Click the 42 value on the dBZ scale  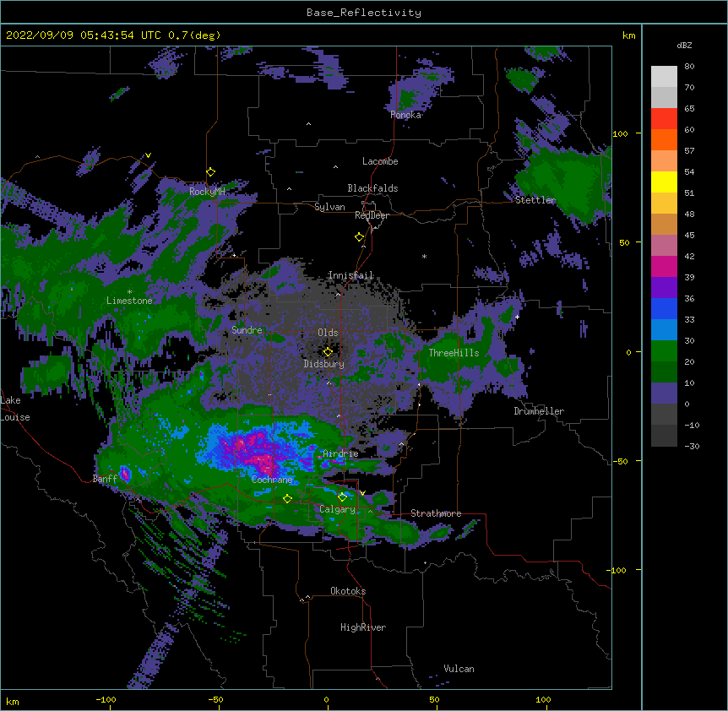[689, 256]
